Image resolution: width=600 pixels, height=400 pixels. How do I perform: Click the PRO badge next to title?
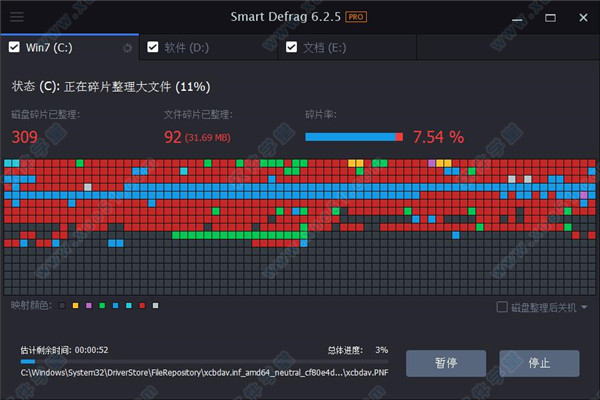[x=356, y=17]
